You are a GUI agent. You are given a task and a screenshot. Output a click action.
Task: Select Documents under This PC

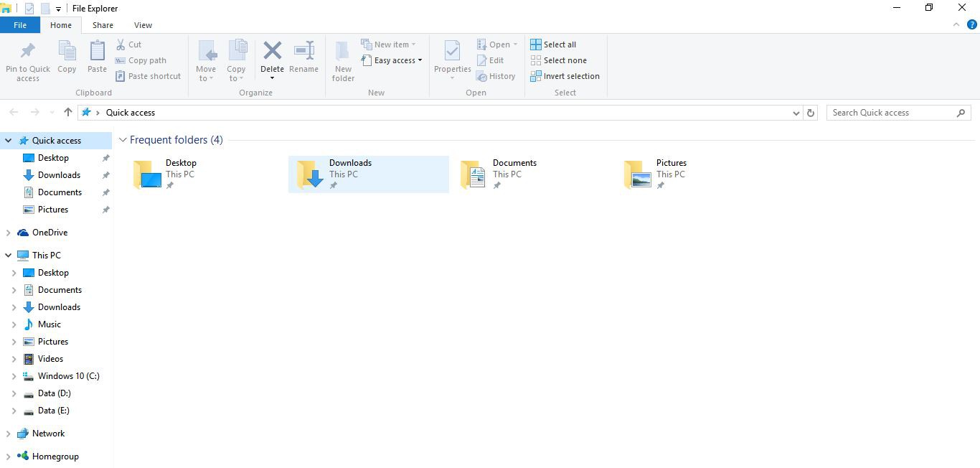(60, 290)
